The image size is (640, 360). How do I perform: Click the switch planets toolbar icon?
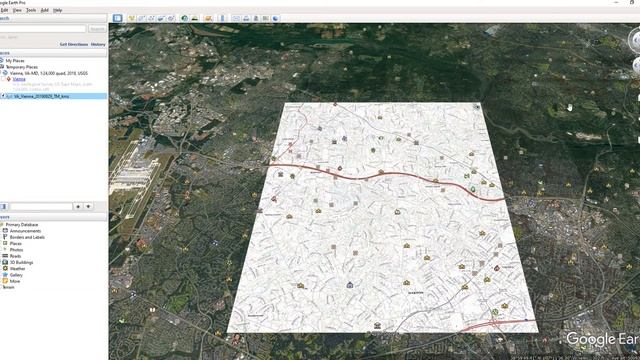(x=208, y=18)
